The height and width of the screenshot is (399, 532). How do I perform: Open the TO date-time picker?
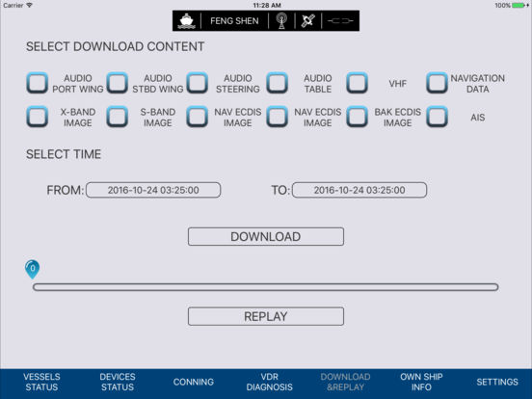point(359,190)
